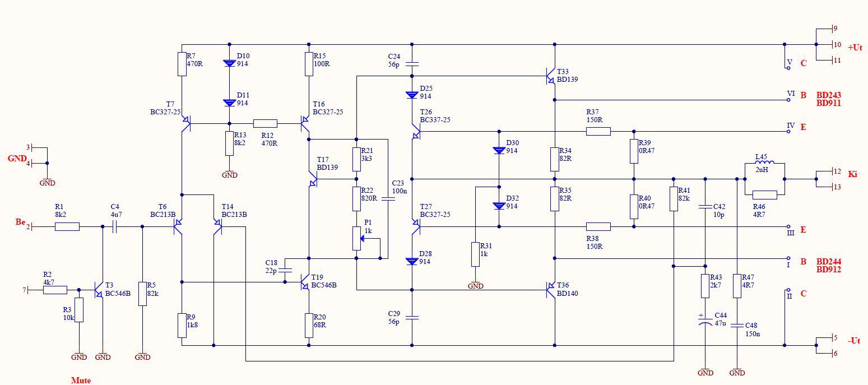Select the T14 BC213B transistor symbol

[x=217, y=226]
